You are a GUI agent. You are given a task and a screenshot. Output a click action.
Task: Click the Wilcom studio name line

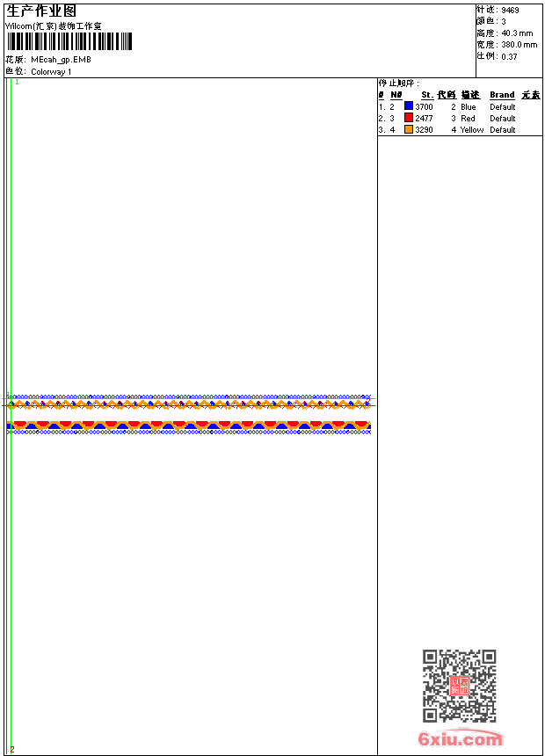54,26
